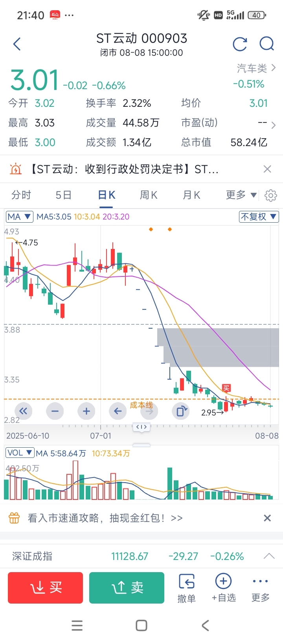
Task: Expand the 更多 period dropdown
Action: tap(241, 195)
